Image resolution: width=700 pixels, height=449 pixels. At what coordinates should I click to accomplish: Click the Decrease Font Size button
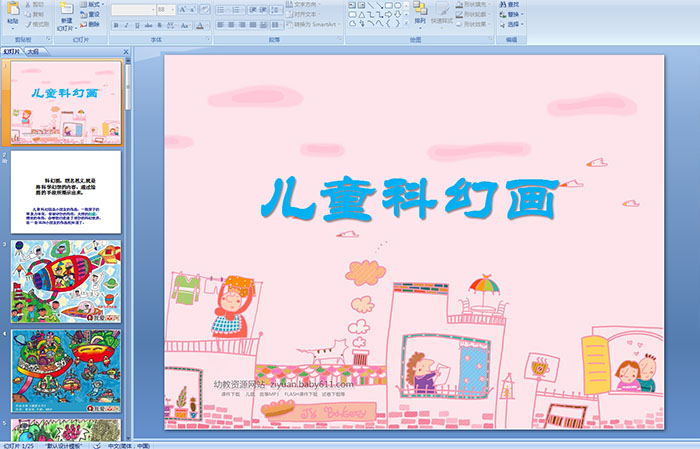192,9
